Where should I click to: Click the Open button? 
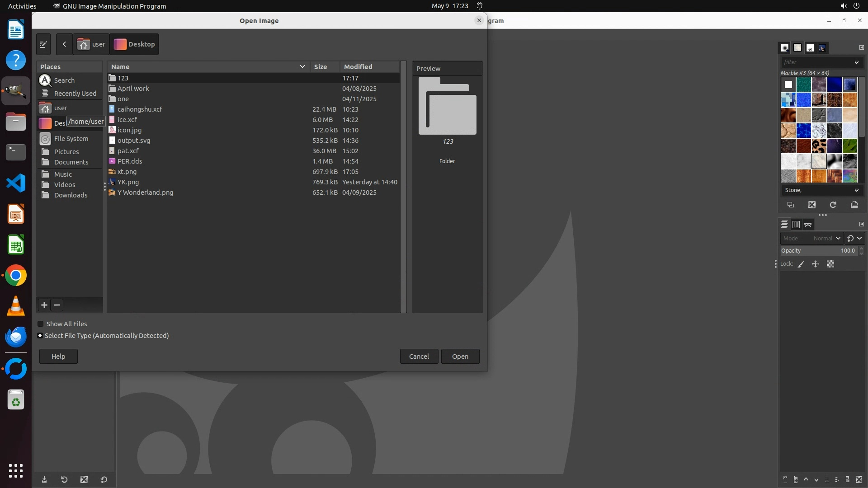(x=460, y=357)
